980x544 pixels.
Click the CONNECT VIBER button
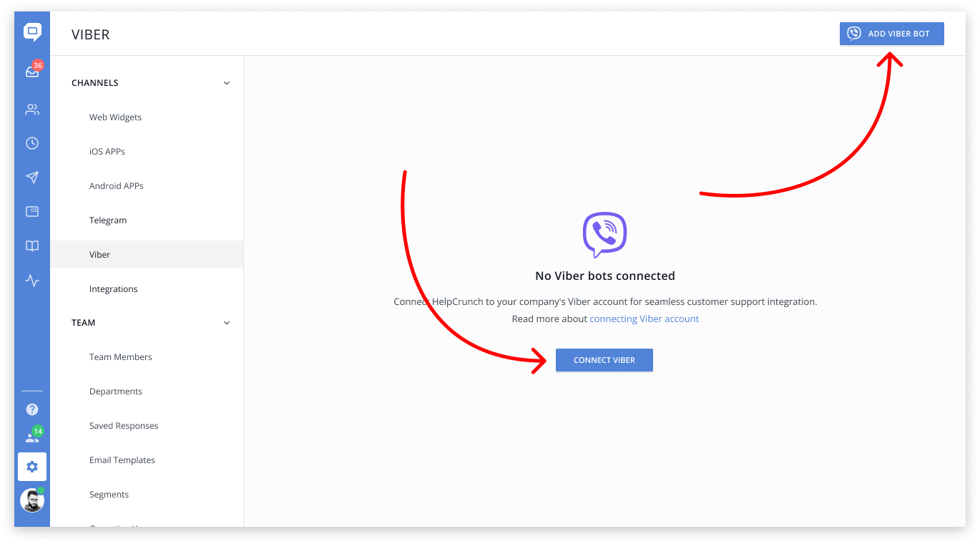[604, 360]
